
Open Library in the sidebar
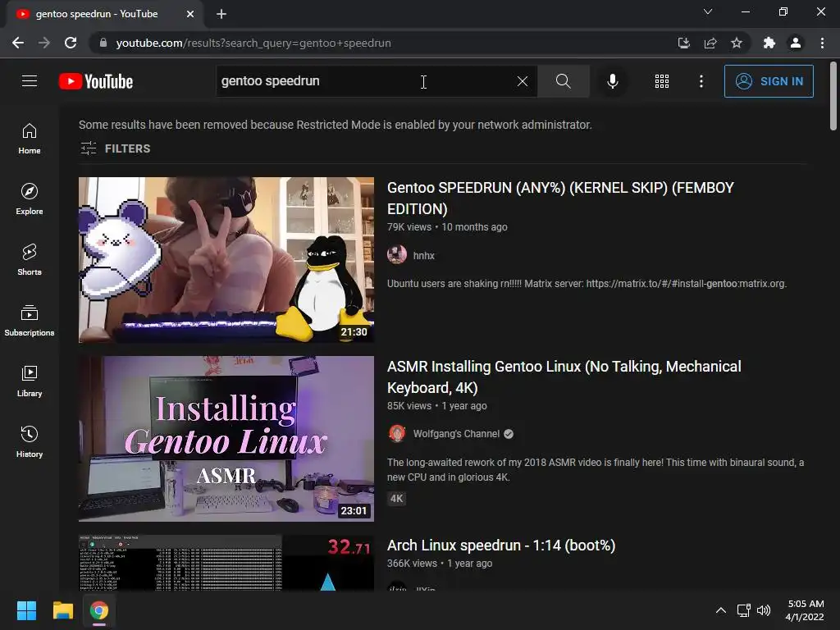(30, 381)
